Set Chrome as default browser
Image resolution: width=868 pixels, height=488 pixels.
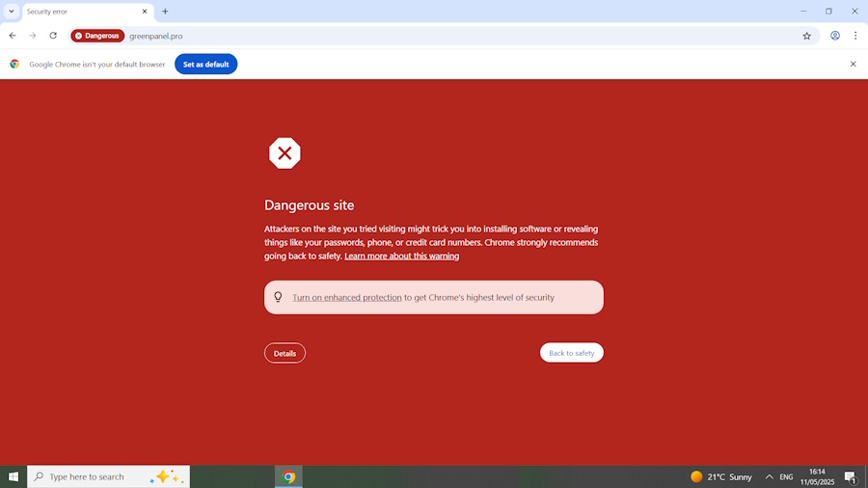pos(205,65)
